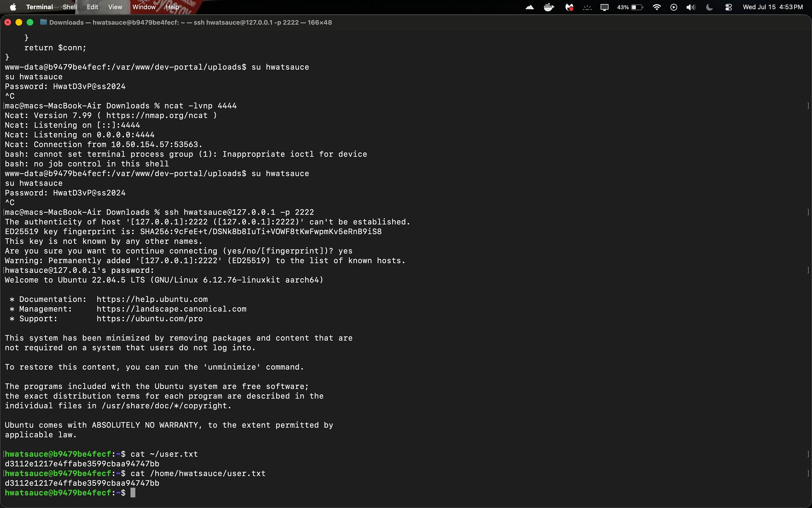Click the cloud icon in menu bar
This screenshot has width=812, height=508.
point(529,7)
